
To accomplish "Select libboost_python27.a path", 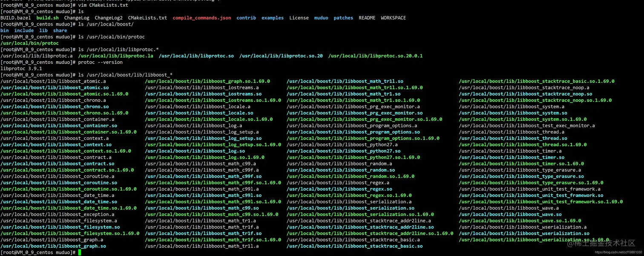I will [342, 145].
